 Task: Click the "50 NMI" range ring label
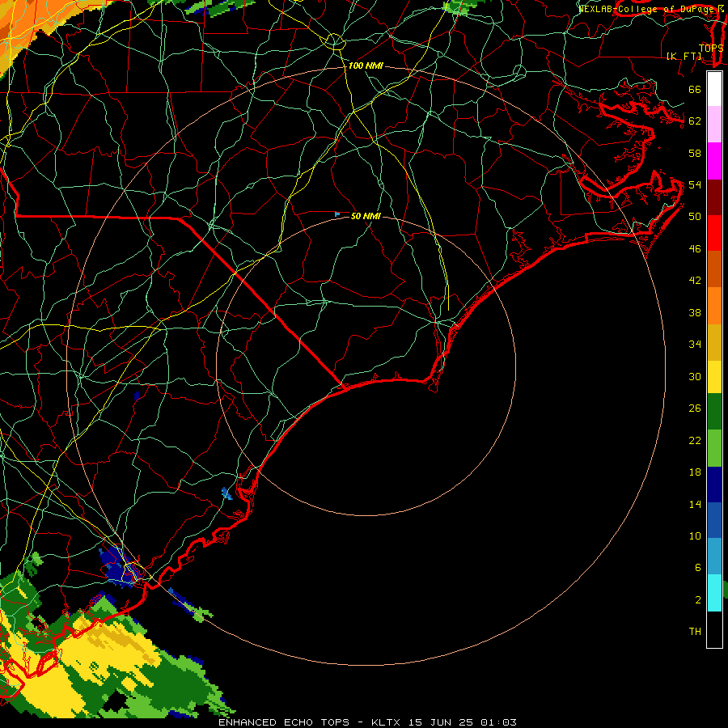click(x=366, y=216)
